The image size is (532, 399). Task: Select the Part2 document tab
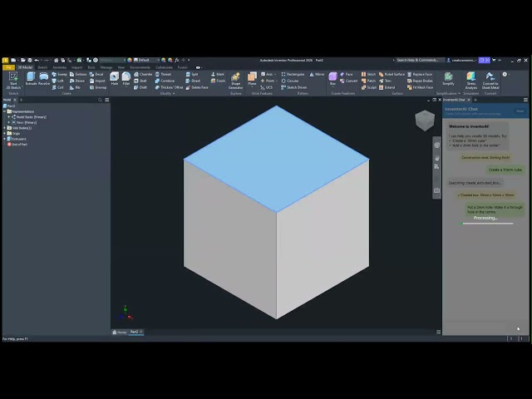[x=135, y=332]
